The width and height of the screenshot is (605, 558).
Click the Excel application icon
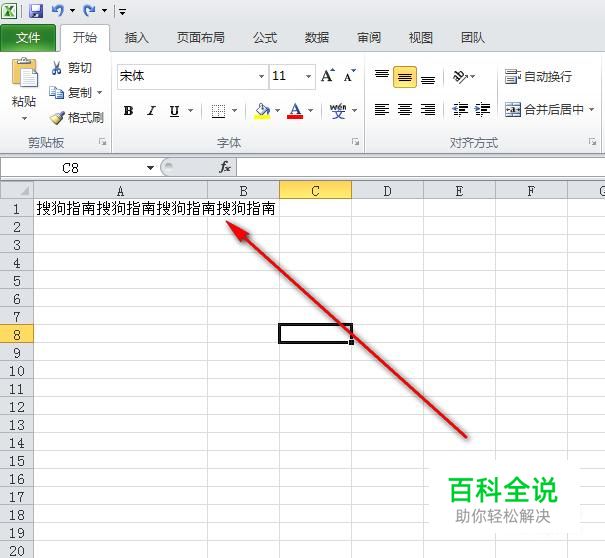(x=9, y=10)
